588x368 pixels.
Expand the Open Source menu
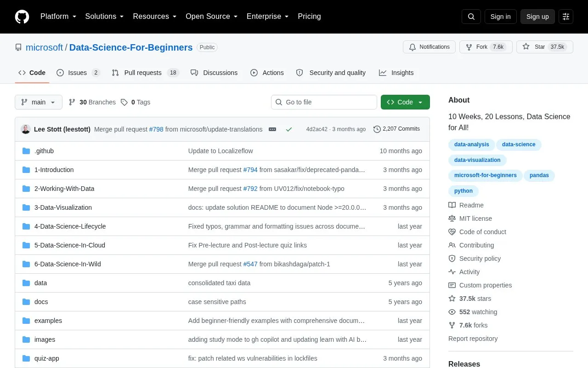tap(212, 17)
